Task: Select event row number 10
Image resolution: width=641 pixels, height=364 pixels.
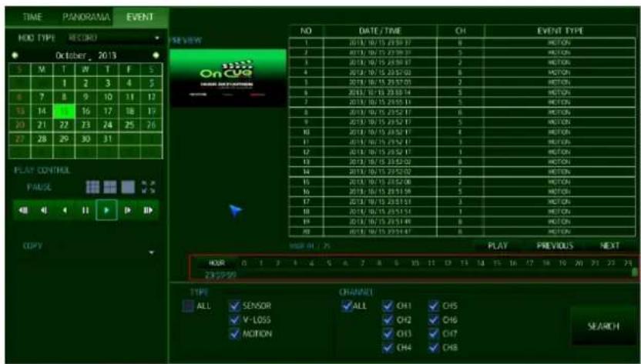Action: [x=462, y=132]
